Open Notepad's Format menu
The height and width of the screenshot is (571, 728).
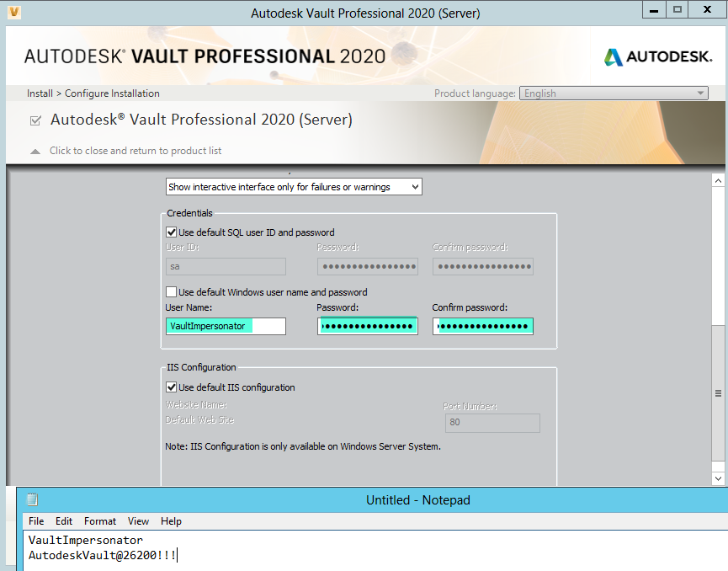tap(99, 520)
